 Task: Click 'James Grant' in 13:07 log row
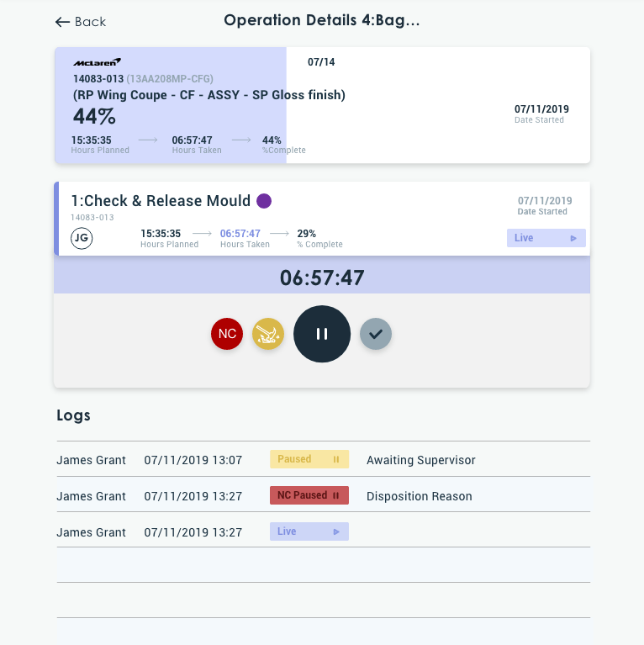tap(92, 460)
